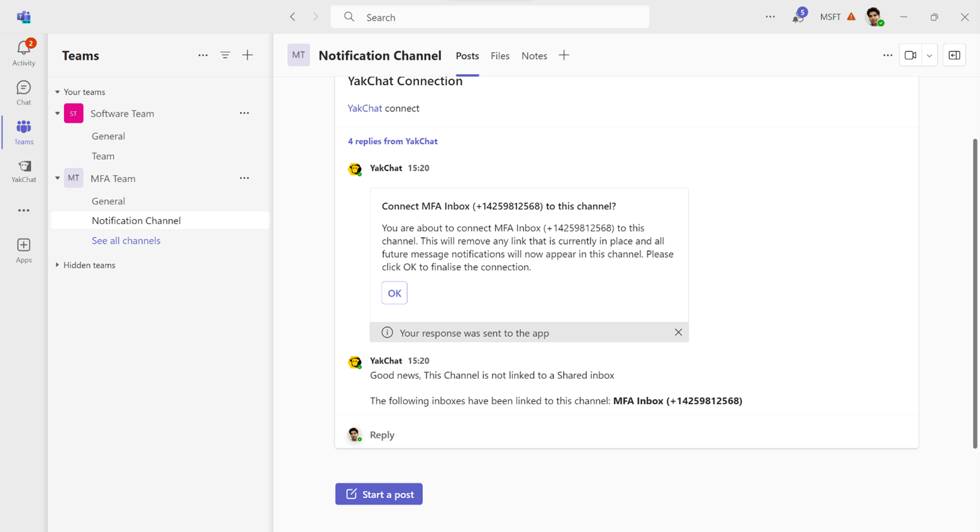Click the YakChat Connection post title
Viewport: 980px width, 532px height.
coord(405,81)
